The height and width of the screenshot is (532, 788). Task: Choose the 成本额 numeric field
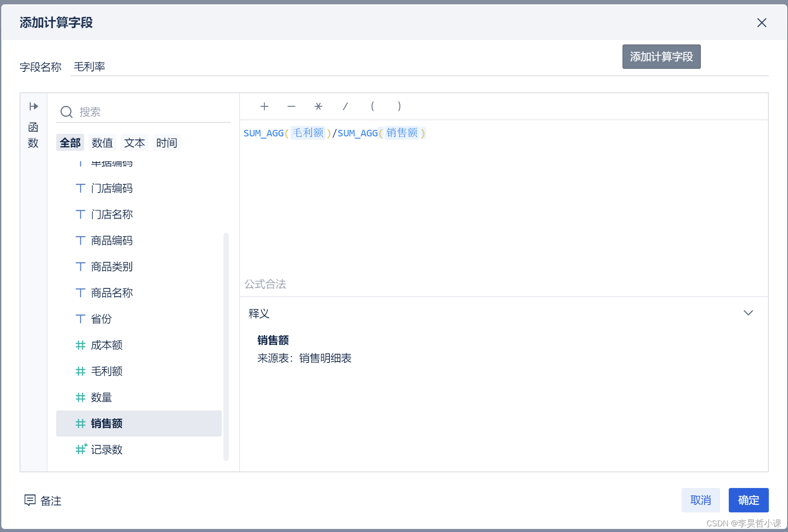click(x=139, y=345)
